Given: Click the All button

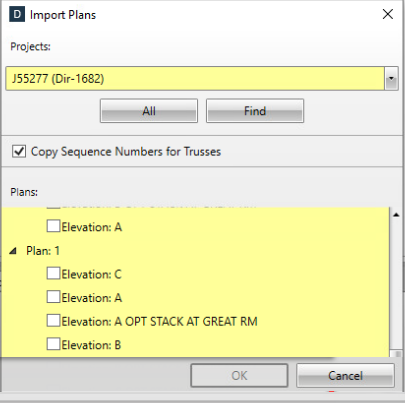Looking at the screenshot, I should tap(149, 111).
